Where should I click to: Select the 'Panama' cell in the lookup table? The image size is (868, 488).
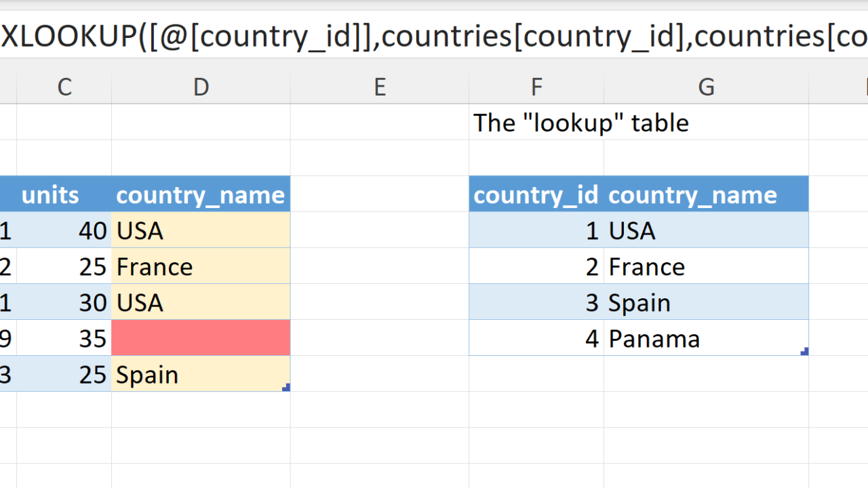click(706, 338)
